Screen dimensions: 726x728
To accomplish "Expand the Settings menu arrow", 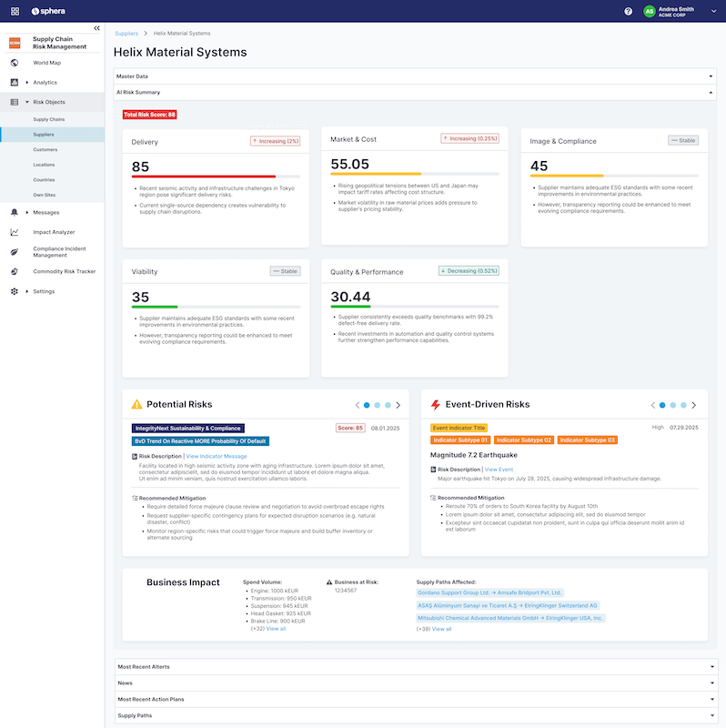I will [27, 291].
